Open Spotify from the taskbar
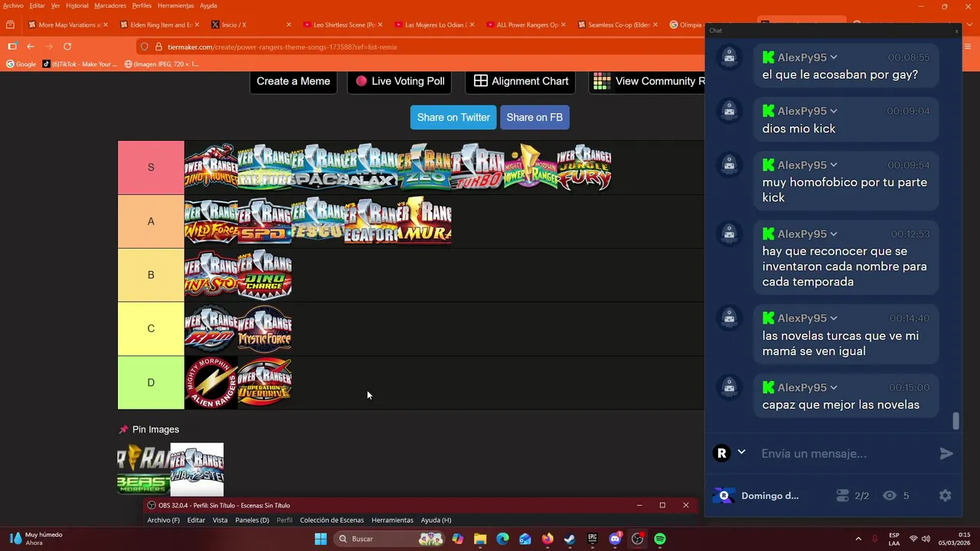Screen dimensions: 980x551 click(660, 539)
